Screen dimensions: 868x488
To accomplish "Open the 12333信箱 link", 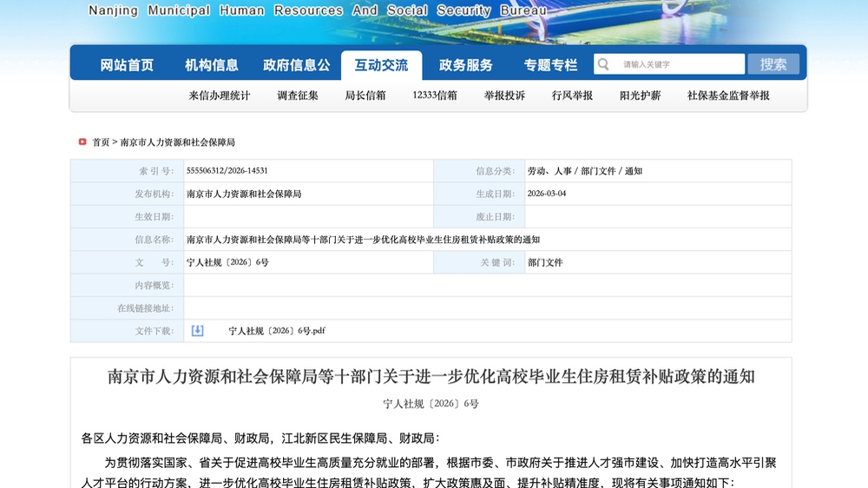I will (x=435, y=96).
